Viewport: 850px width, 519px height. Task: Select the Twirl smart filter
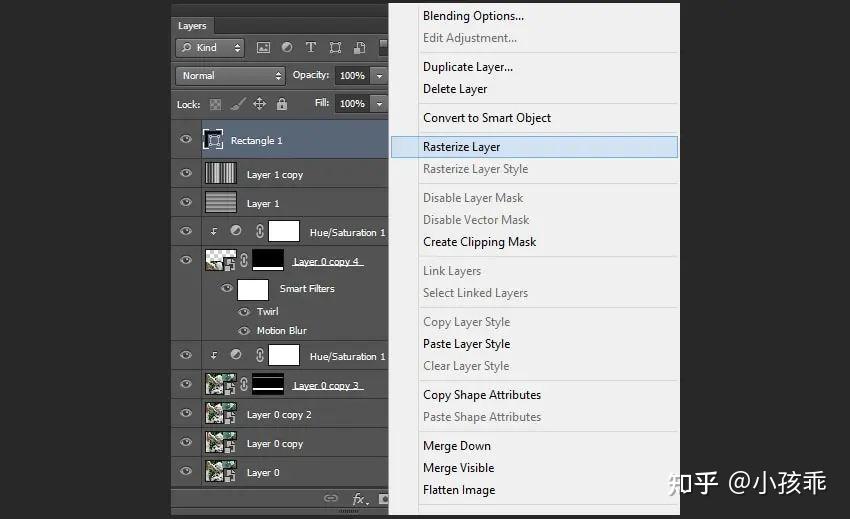[268, 312]
